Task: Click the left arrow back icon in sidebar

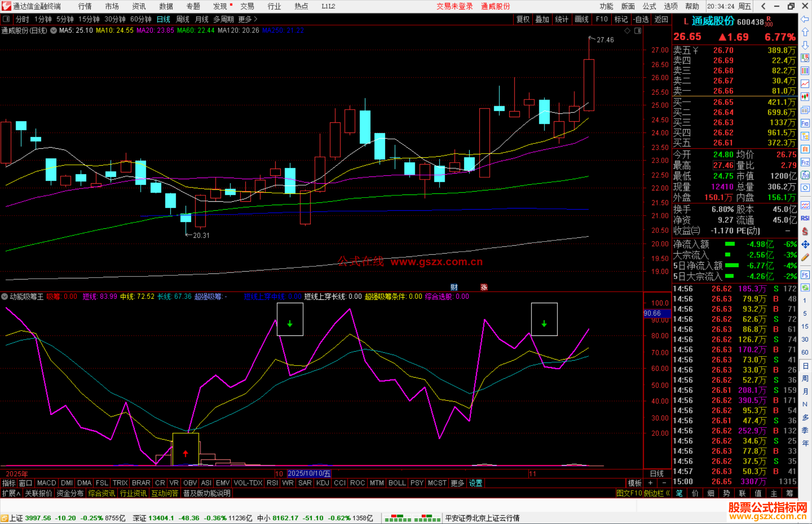Action: (805, 19)
